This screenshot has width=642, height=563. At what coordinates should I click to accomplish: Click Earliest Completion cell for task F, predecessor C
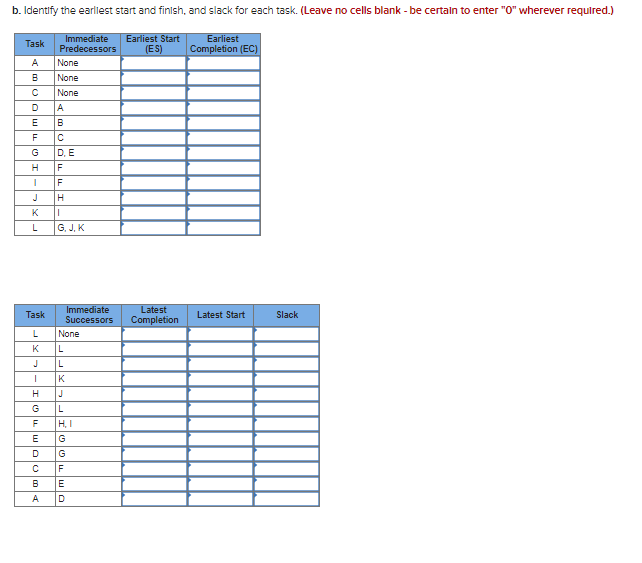pos(224,138)
